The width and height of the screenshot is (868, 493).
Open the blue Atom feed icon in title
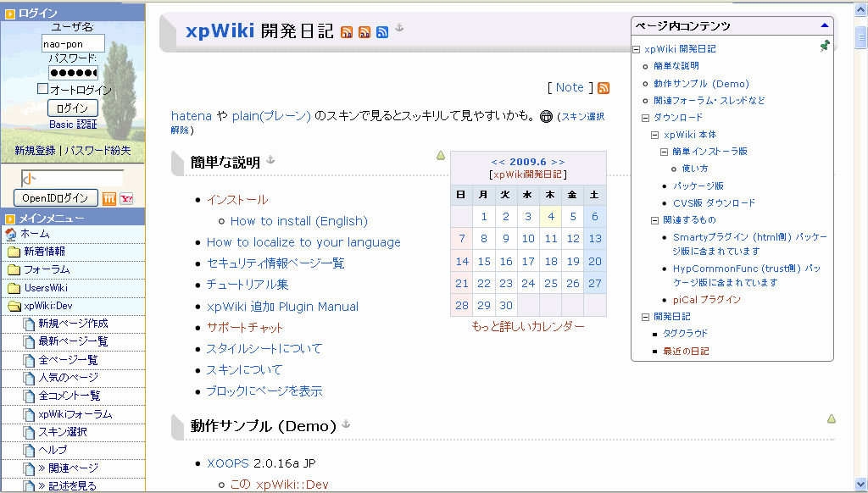tap(382, 32)
